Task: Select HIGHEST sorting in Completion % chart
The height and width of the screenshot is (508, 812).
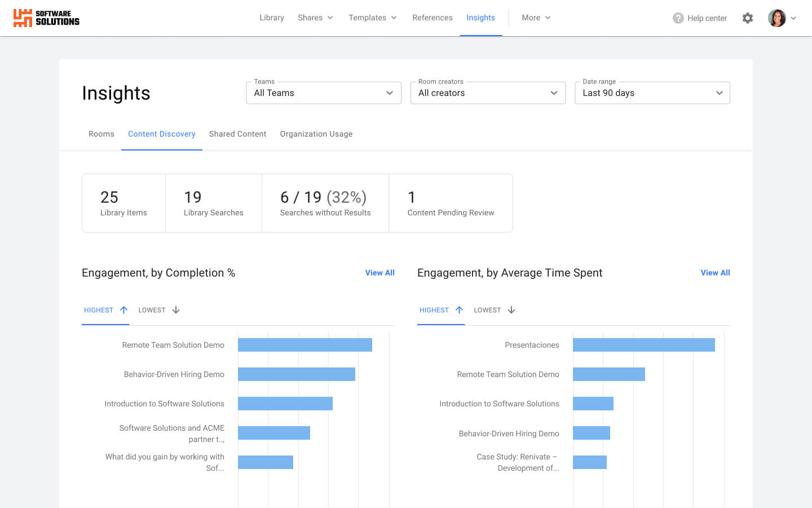Action: pos(99,309)
